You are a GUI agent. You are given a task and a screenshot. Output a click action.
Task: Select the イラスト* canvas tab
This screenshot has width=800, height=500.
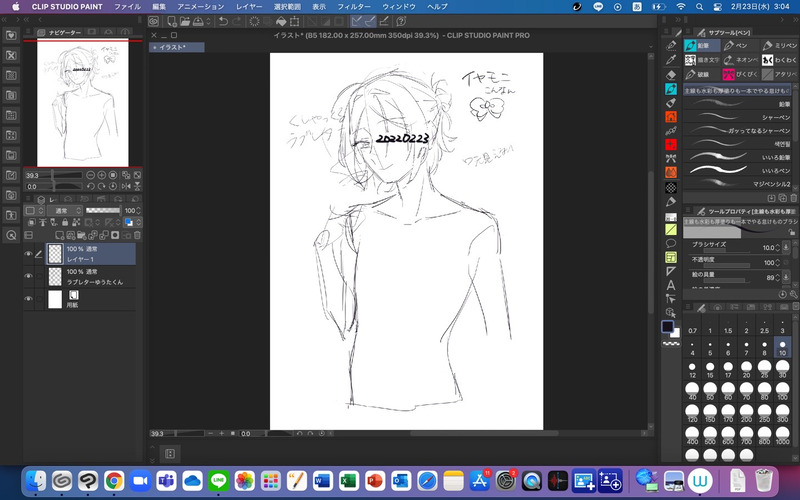click(x=177, y=47)
